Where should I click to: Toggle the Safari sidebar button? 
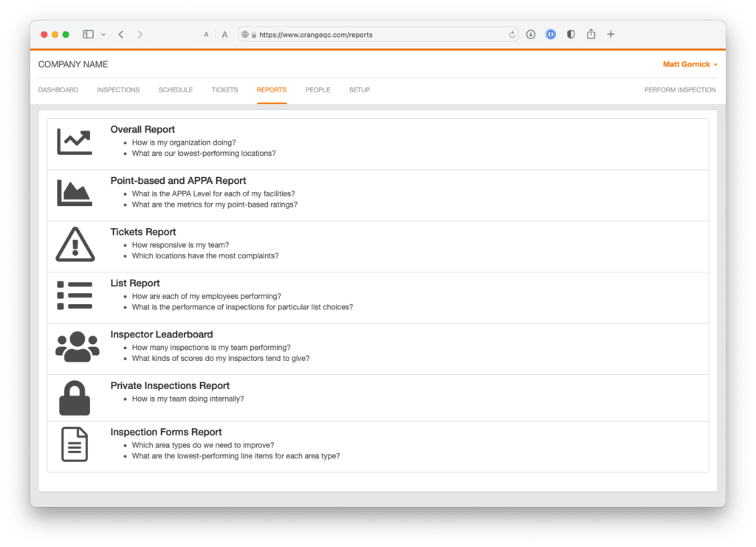click(88, 35)
